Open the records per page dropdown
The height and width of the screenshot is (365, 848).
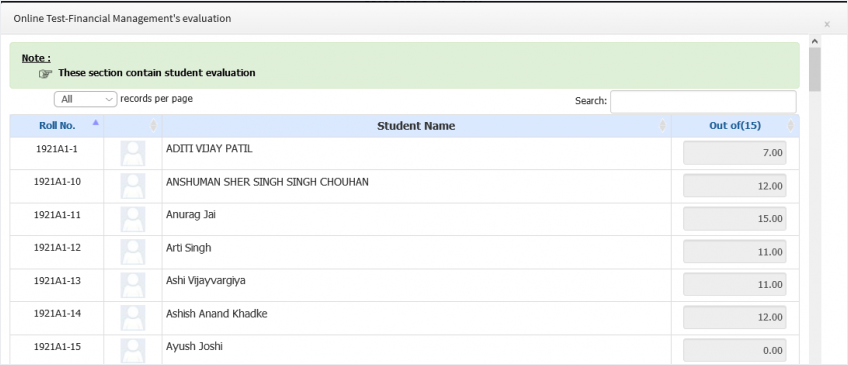click(x=85, y=99)
